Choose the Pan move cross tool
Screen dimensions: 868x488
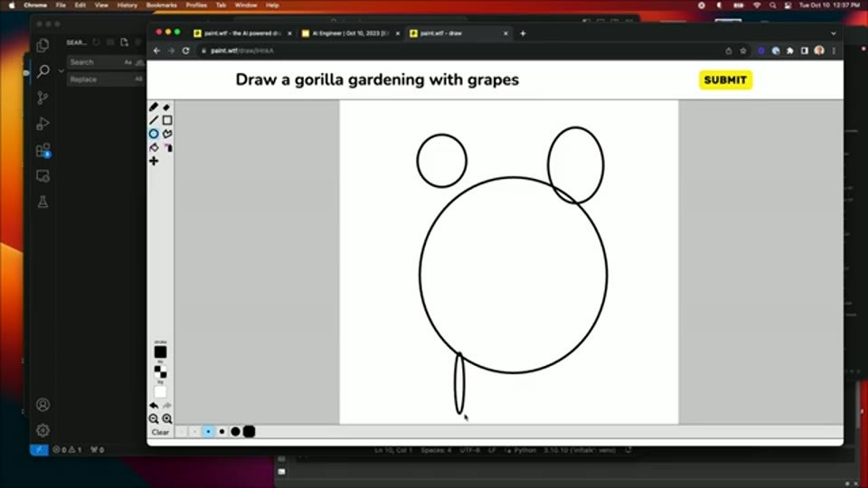(154, 161)
